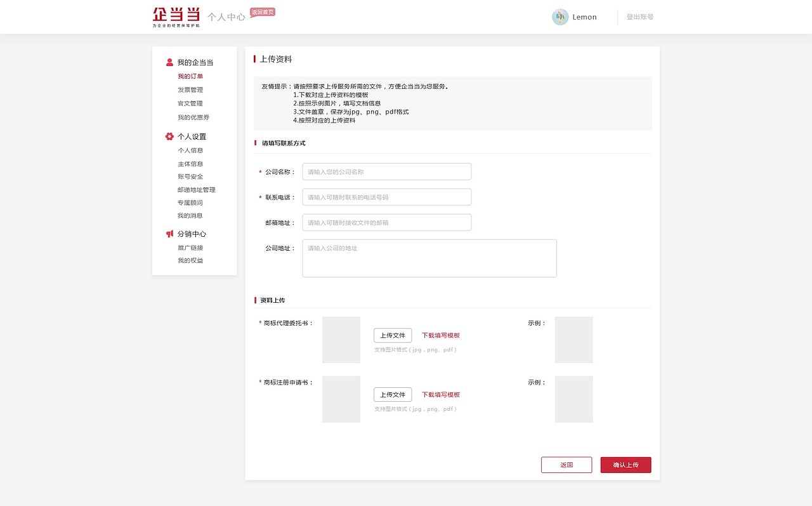Click the 返回首页 badge
The height and width of the screenshot is (506, 812).
pyautogui.click(x=263, y=12)
